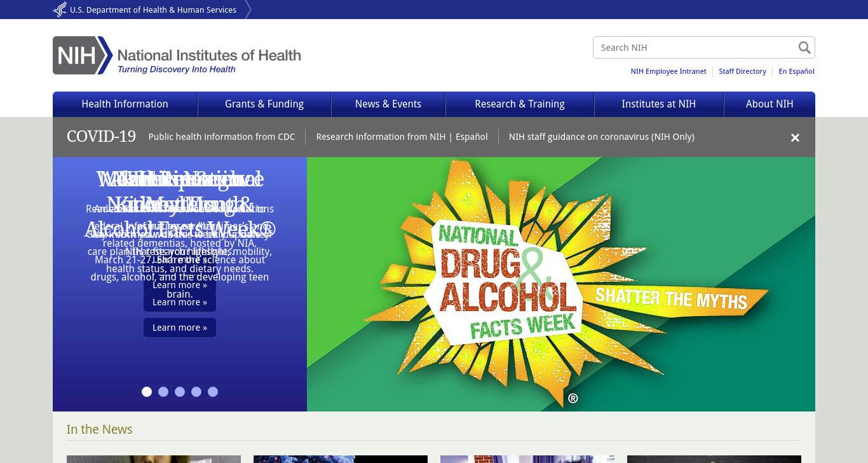Open Research information from NIH link

[x=381, y=137]
